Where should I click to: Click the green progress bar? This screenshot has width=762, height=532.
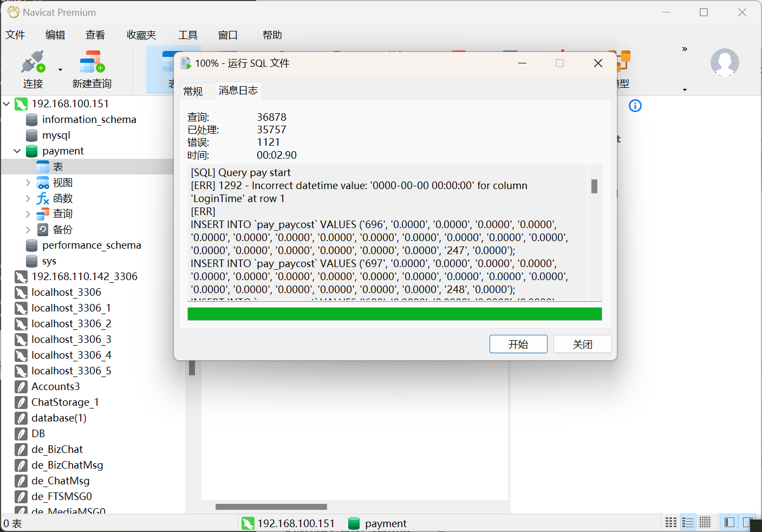click(395, 314)
